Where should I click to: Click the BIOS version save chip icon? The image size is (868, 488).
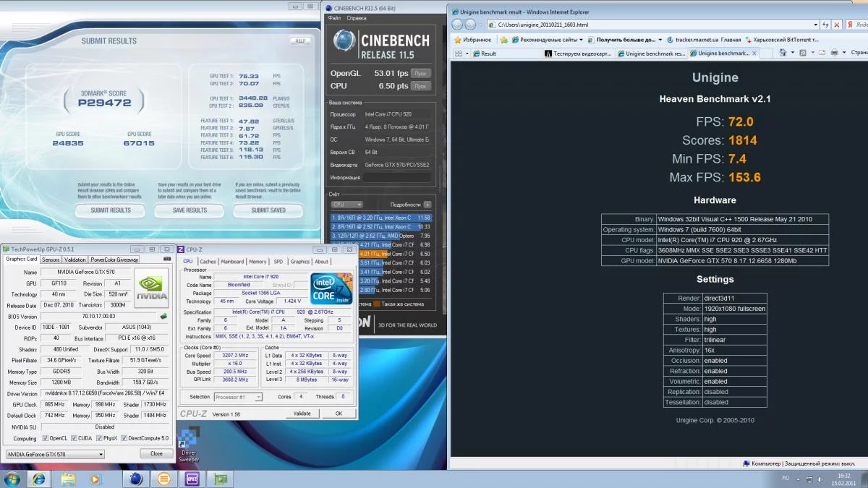click(x=164, y=317)
